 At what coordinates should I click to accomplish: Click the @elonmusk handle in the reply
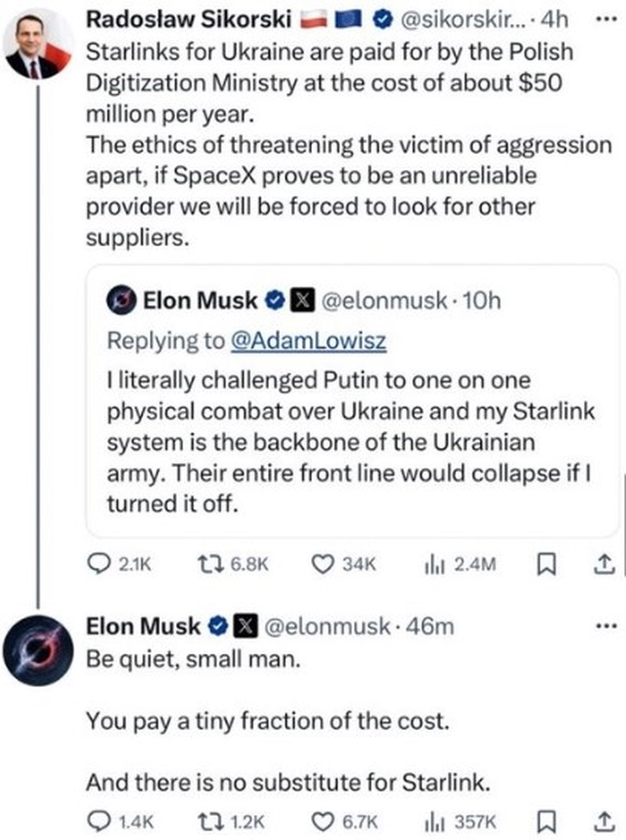(327, 626)
